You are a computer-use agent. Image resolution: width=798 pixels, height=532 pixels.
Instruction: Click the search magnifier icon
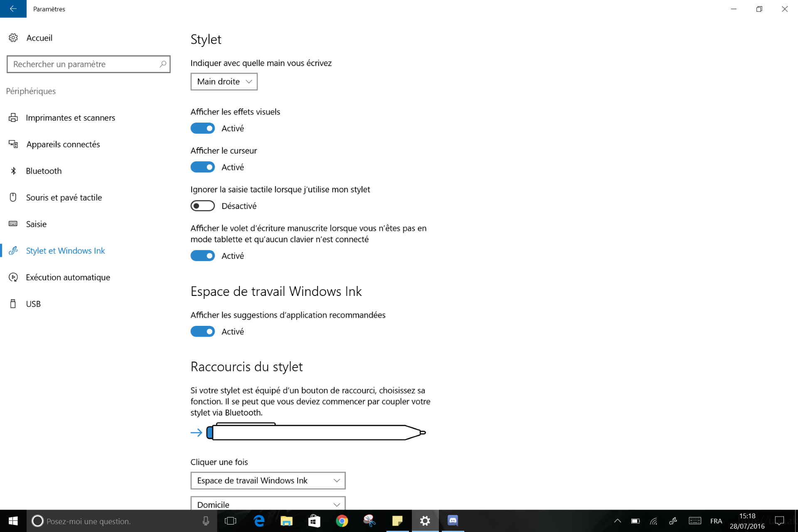(x=163, y=64)
